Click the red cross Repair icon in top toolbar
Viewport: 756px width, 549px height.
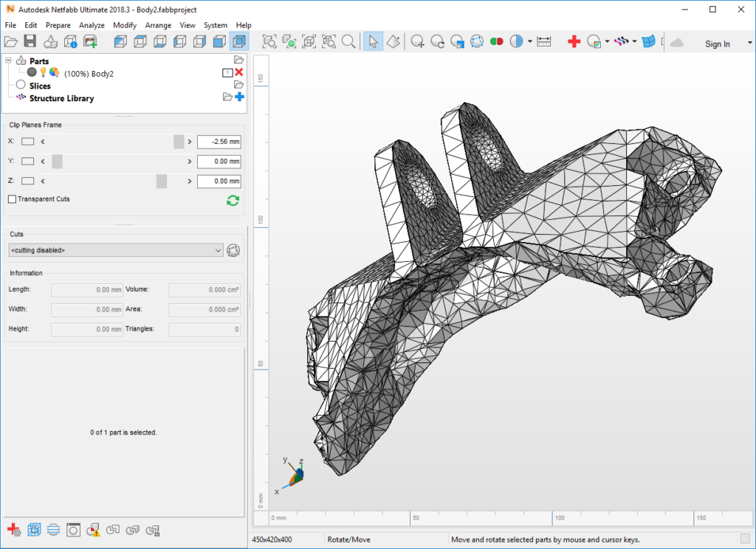point(574,42)
